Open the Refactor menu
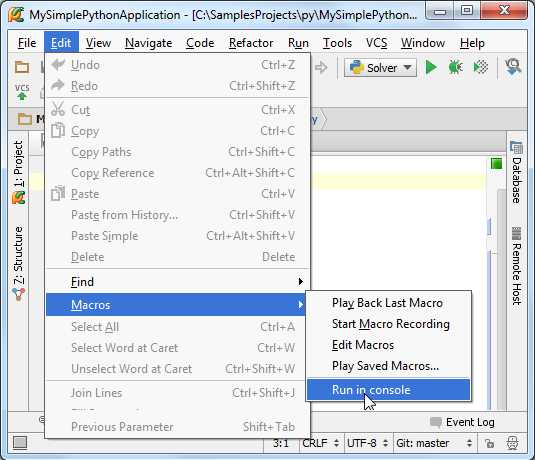535x460 pixels. [x=251, y=43]
